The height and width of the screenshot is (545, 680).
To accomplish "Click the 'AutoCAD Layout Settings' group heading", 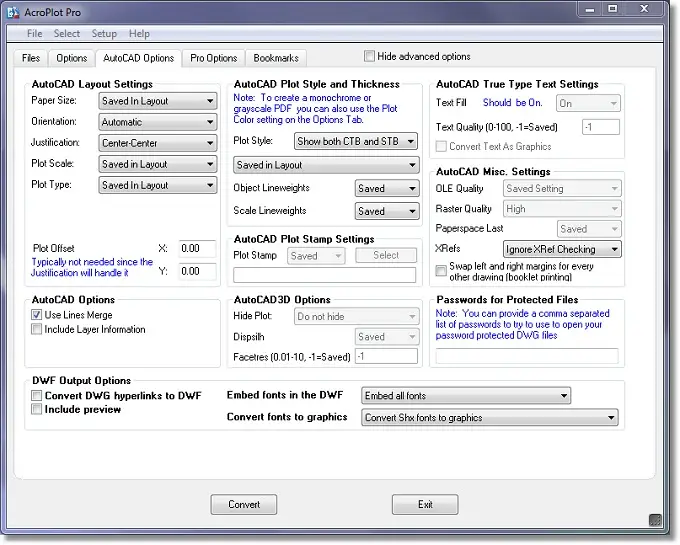I will tap(92, 84).
